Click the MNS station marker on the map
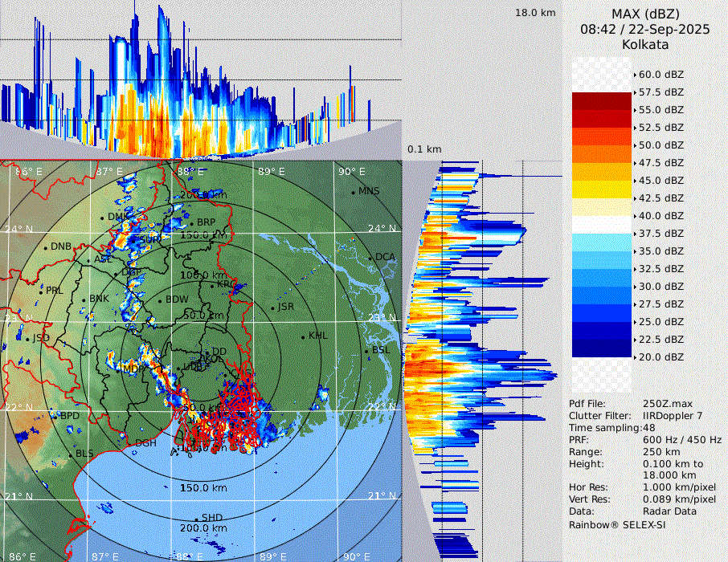The image size is (728, 562). (353, 192)
